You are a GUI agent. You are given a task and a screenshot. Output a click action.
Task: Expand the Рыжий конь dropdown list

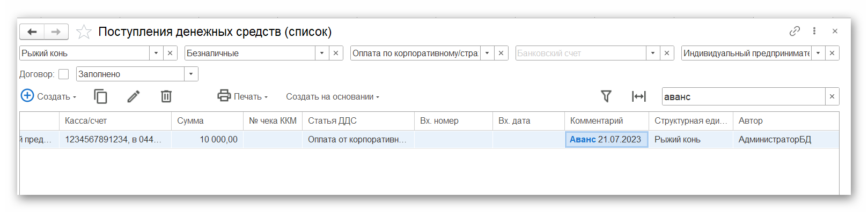(156, 53)
